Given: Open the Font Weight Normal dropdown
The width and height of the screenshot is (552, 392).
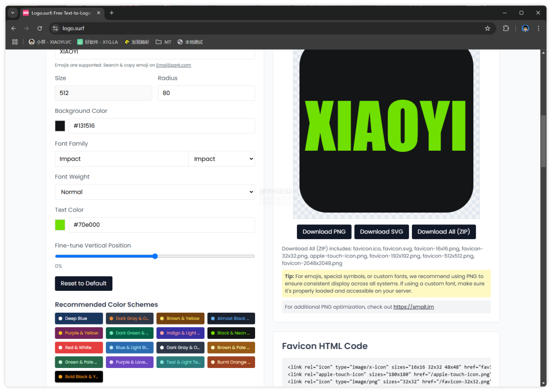Looking at the screenshot, I should coord(155,192).
